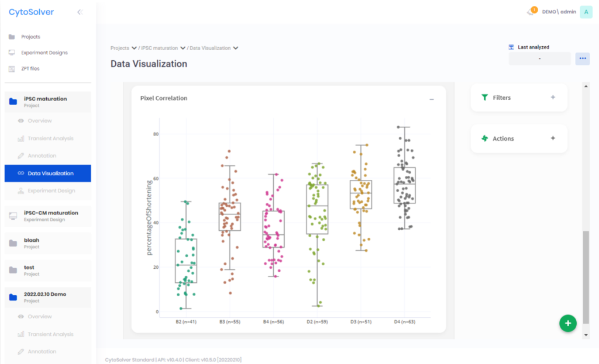The image size is (599, 364).
Task: Open the iPSC maturation breadcrumb dropdown
Action: click(x=183, y=48)
